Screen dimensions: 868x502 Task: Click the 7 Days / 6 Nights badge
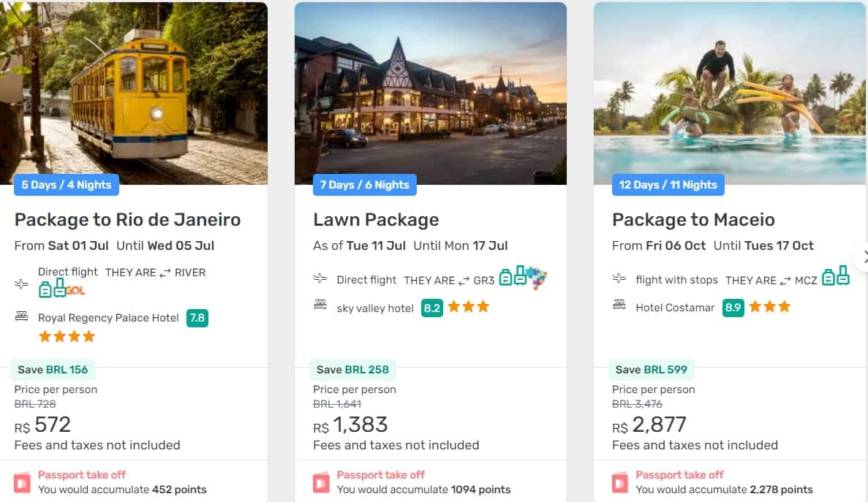coord(364,185)
